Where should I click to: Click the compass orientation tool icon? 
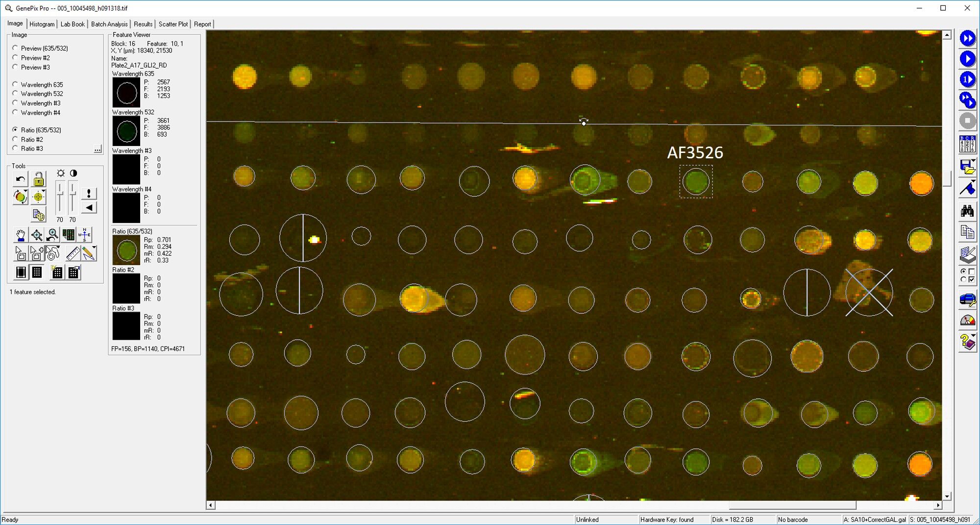coord(84,235)
